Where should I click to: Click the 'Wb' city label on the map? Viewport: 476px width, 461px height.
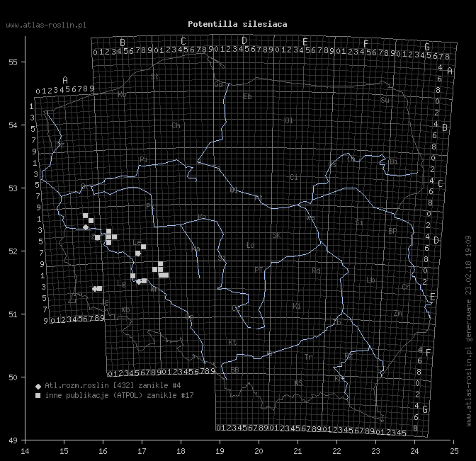[x=125, y=310]
